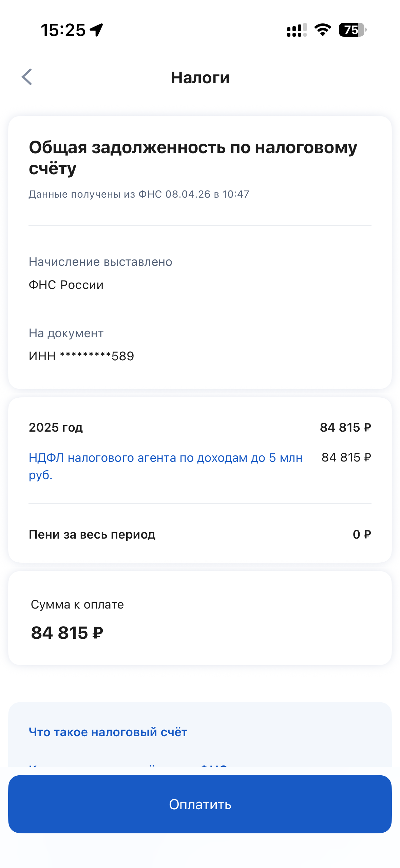This screenshot has height=868, width=400.
Task: Tap the large 84 815 ₽ payment total
Action: coord(67,633)
